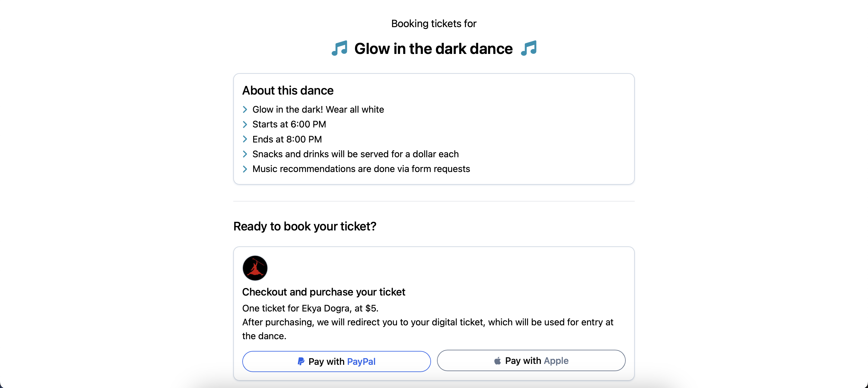The height and width of the screenshot is (388, 868).
Task: Click chevron beside 'Glow in the dark! Wear all white'
Action: point(245,109)
